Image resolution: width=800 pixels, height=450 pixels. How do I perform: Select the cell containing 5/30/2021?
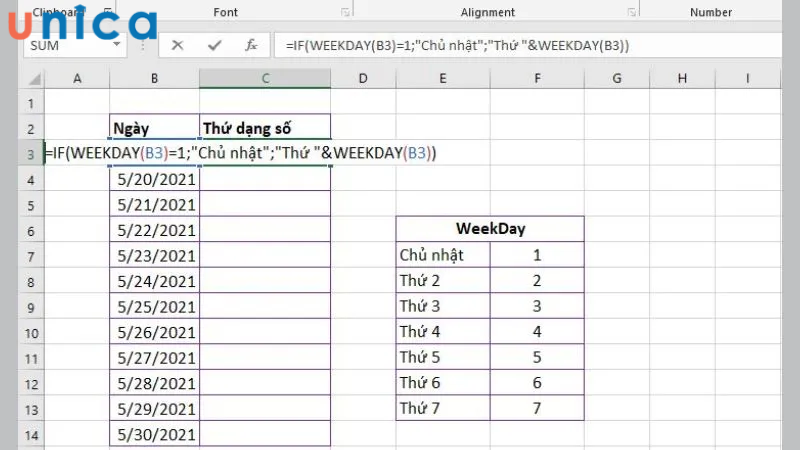tap(155, 434)
